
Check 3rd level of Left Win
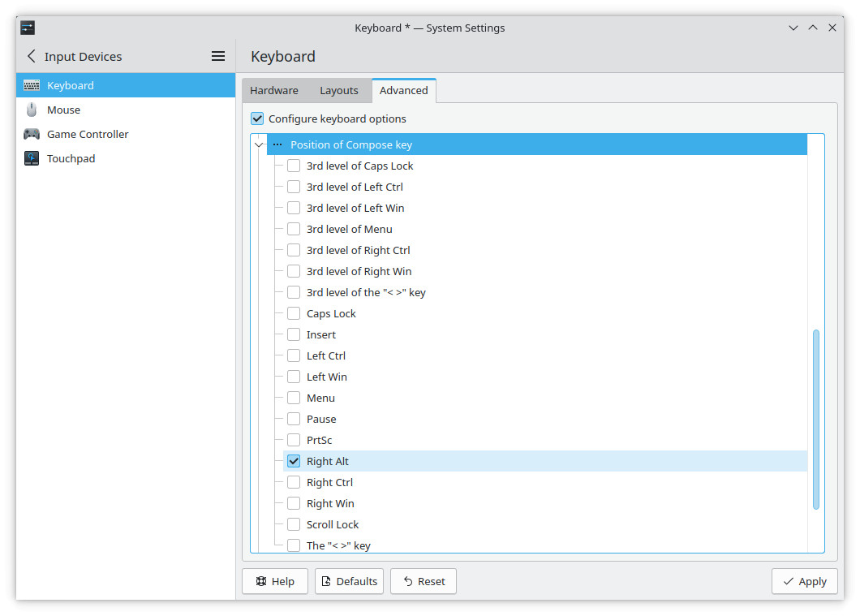294,208
